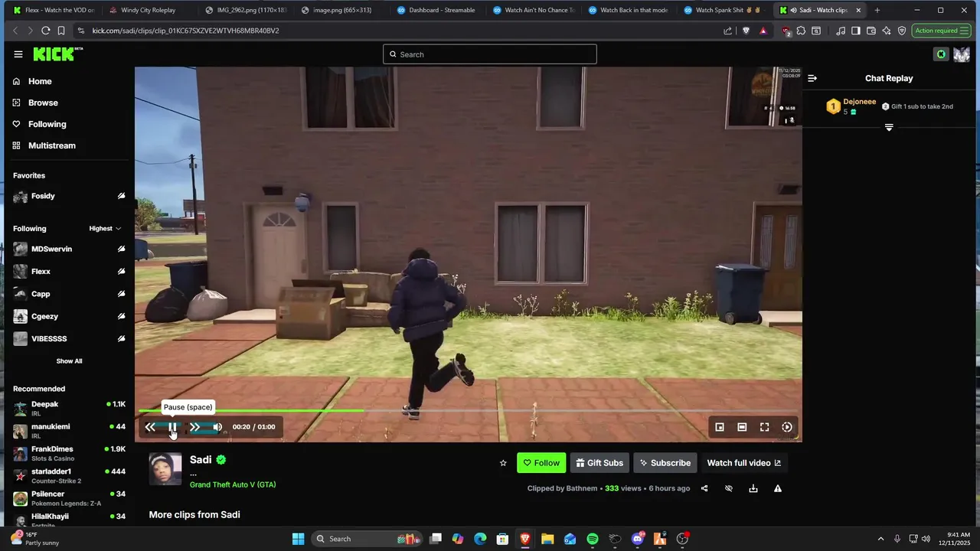
Task: Open Cgeezy channel in Following list
Action: [x=69, y=316]
